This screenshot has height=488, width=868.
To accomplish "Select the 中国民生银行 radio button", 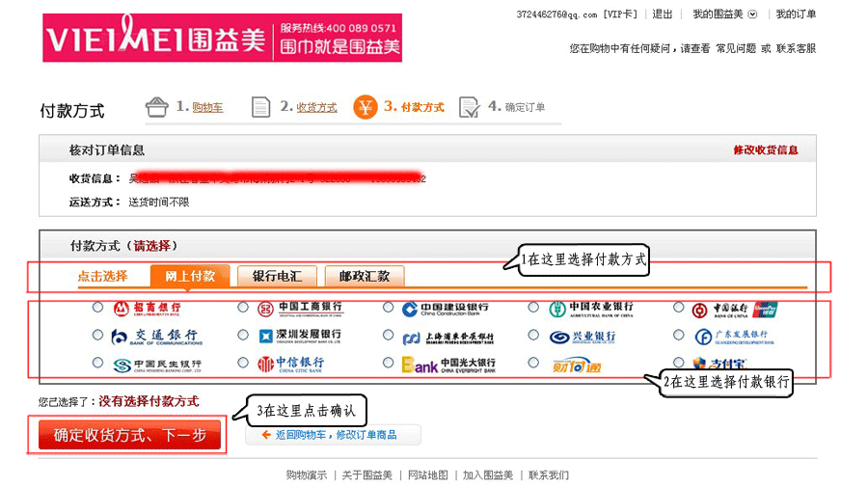I will click(x=98, y=363).
